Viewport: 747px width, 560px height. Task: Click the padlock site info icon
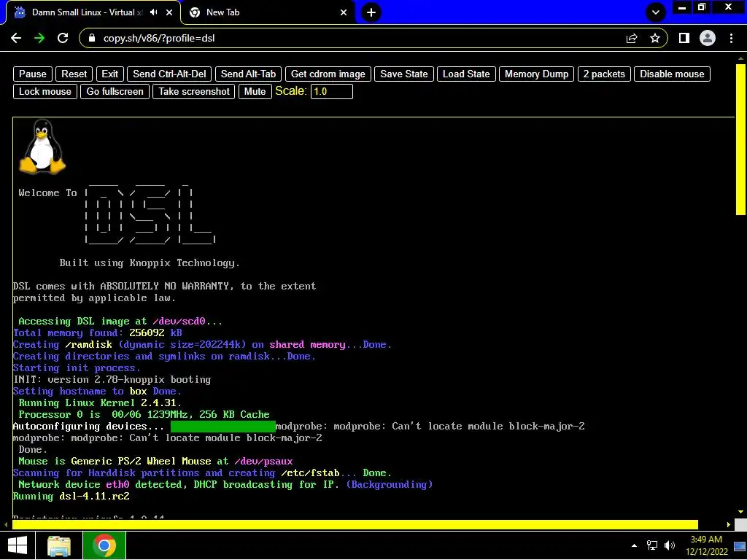(93, 38)
